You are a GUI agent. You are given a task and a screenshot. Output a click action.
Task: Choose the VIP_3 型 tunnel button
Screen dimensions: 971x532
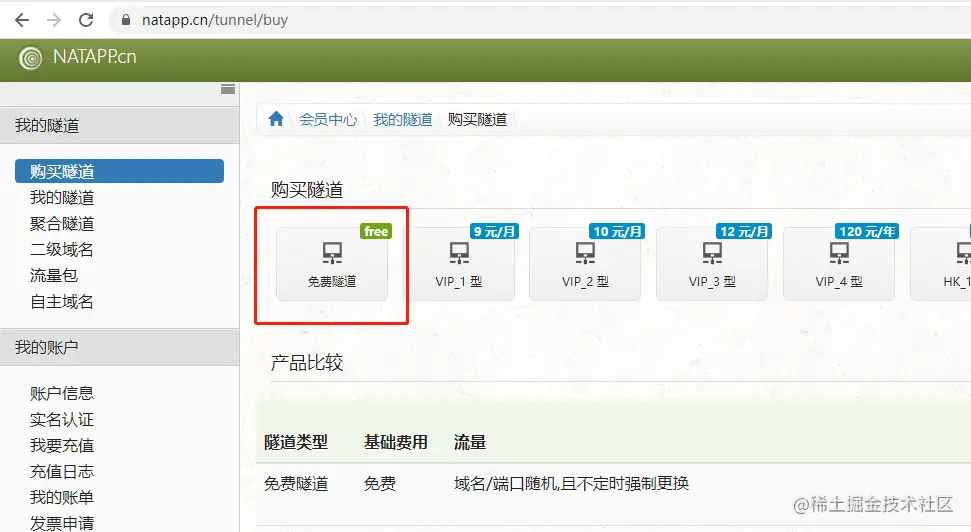click(712, 264)
